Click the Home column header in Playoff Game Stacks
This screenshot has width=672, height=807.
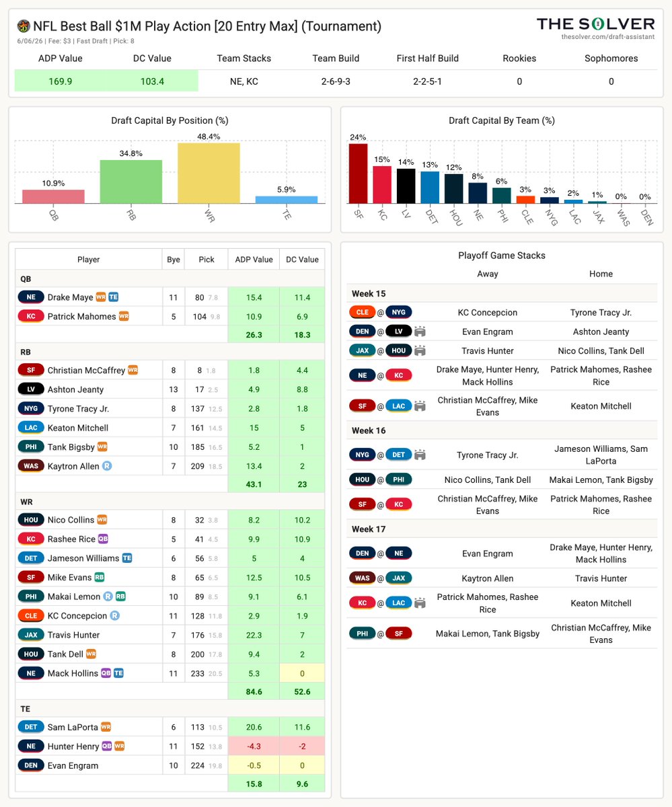601,274
